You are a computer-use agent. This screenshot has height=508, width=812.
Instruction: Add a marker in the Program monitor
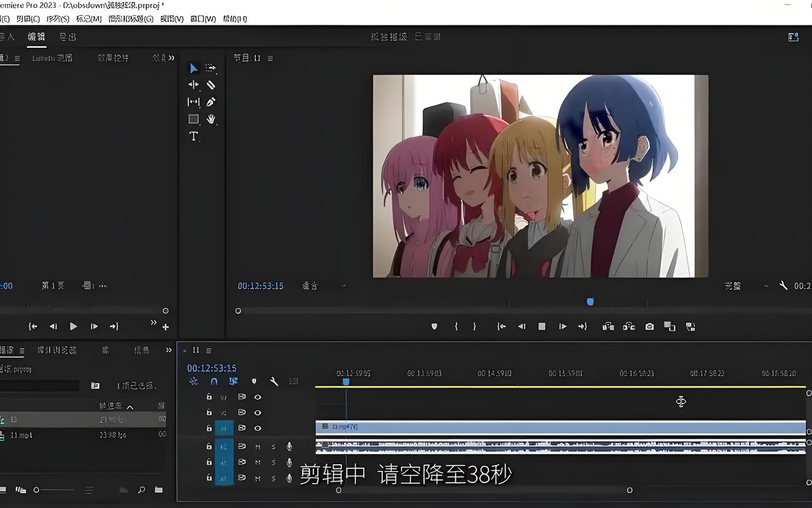click(x=434, y=326)
